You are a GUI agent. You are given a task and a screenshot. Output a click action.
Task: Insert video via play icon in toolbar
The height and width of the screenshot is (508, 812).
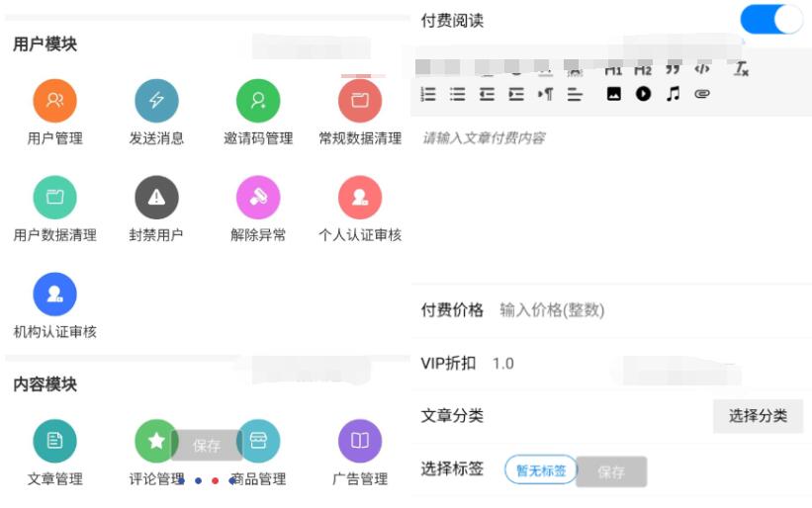(643, 94)
